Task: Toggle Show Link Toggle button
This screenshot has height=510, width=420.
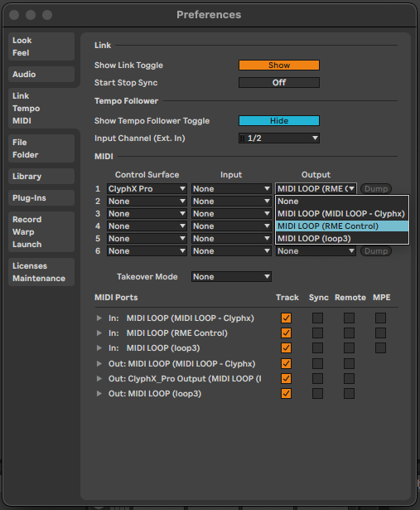Action: pos(279,65)
